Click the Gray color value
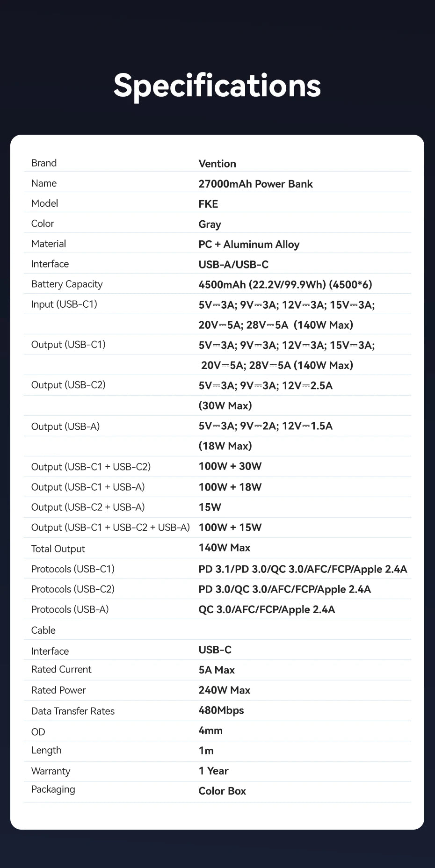This screenshot has height=868, width=435. point(210,224)
